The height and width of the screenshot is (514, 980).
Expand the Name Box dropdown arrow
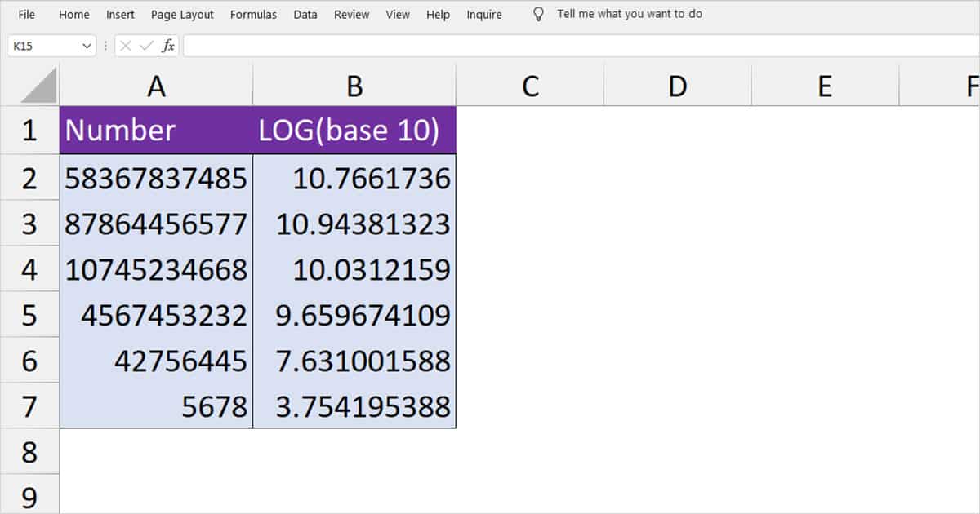click(88, 47)
